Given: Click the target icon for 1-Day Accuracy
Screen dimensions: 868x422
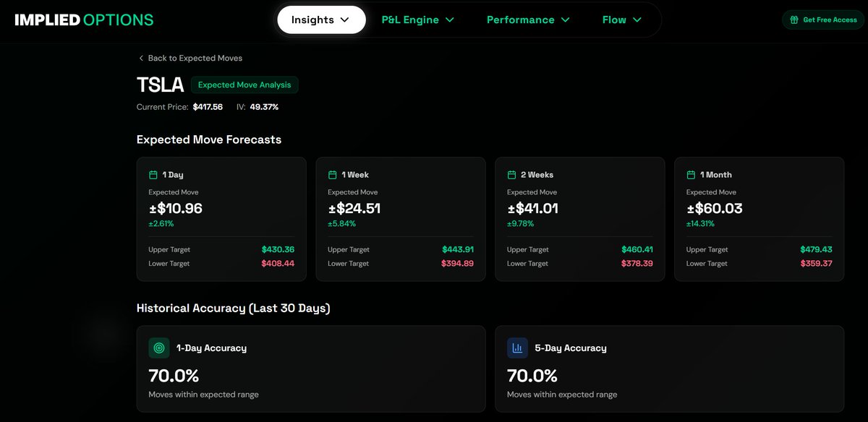Looking at the screenshot, I should point(159,348).
